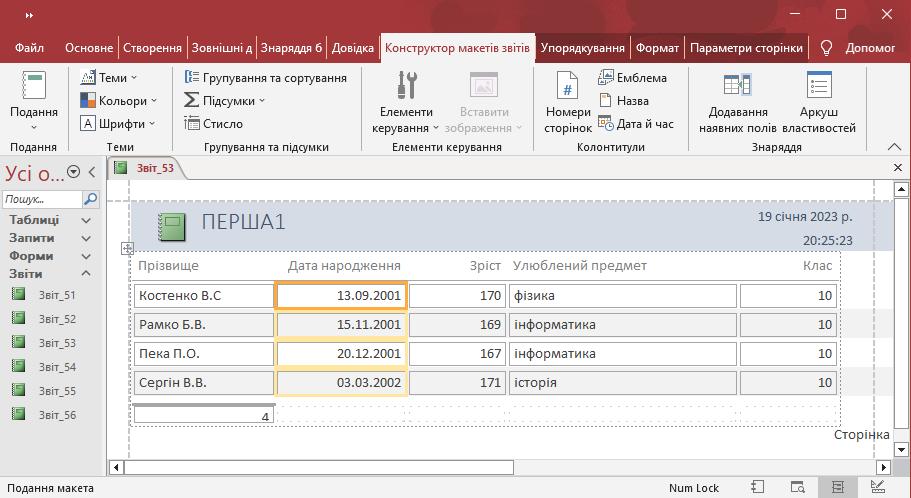Insert page numbers with Номери сторінок
Image resolution: width=911 pixels, height=498 pixels.
568,102
